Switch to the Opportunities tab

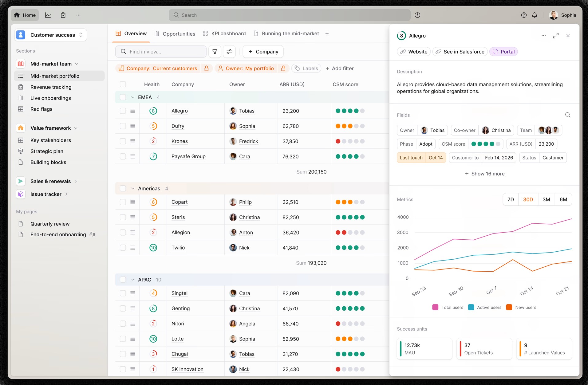point(179,33)
